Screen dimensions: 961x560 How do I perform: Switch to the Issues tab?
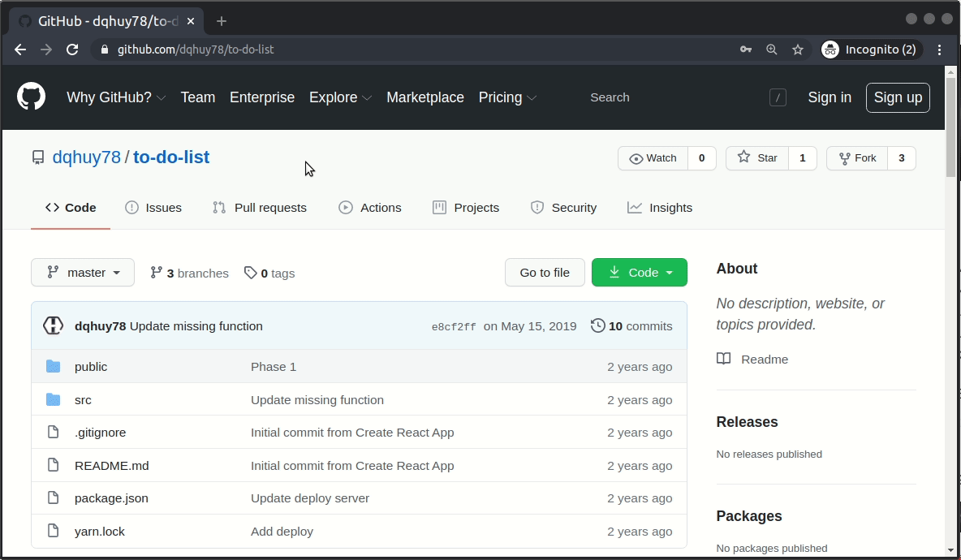click(153, 208)
